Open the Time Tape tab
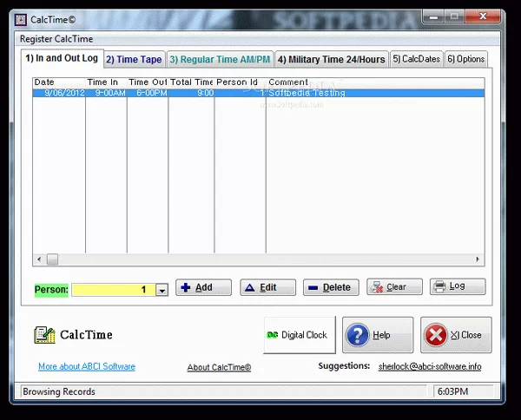 pos(134,59)
